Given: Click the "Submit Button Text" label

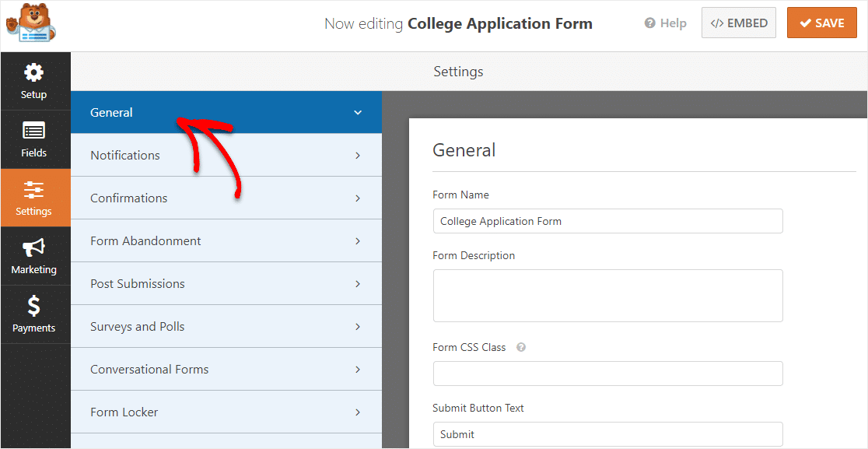Looking at the screenshot, I should coord(478,408).
